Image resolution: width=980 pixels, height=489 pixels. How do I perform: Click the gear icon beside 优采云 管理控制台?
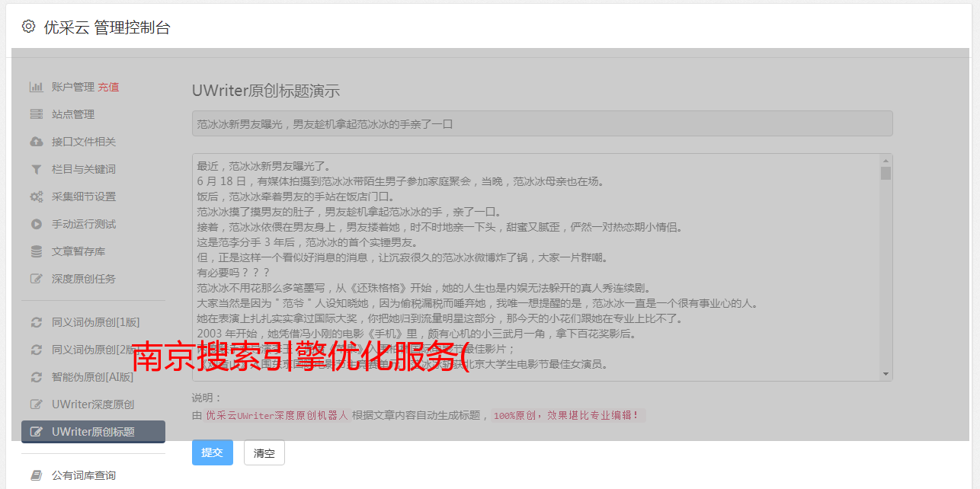pos(28,27)
